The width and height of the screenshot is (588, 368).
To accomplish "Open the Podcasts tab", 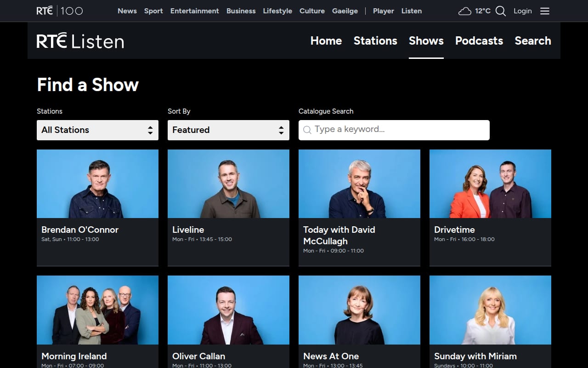I will [479, 40].
